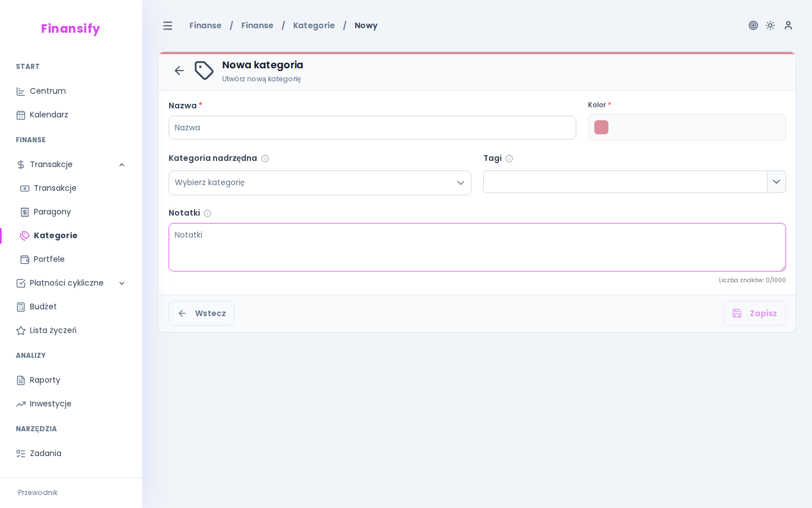Open the Wybierz kategorię dropdown
Image resolution: width=812 pixels, height=508 pixels.
click(x=320, y=183)
